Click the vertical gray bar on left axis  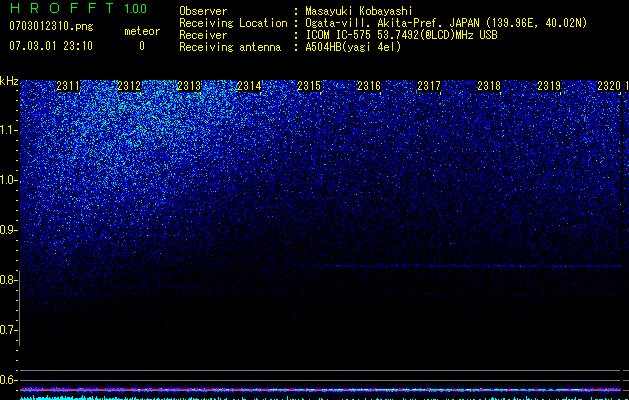pos(20,308)
